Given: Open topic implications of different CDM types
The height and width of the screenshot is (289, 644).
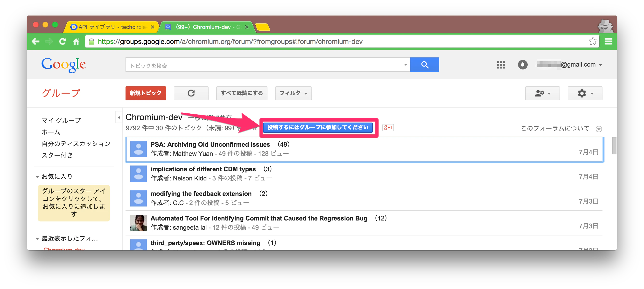Looking at the screenshot, I should (203, 169).
